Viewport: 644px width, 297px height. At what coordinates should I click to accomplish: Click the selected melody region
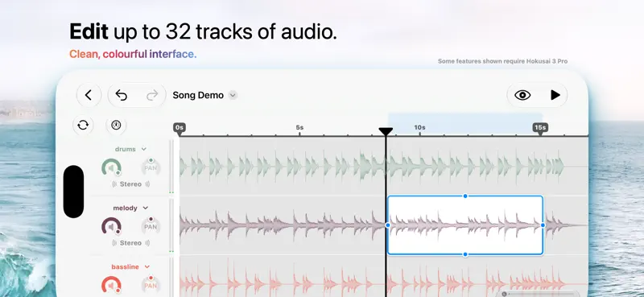point(465,225)
